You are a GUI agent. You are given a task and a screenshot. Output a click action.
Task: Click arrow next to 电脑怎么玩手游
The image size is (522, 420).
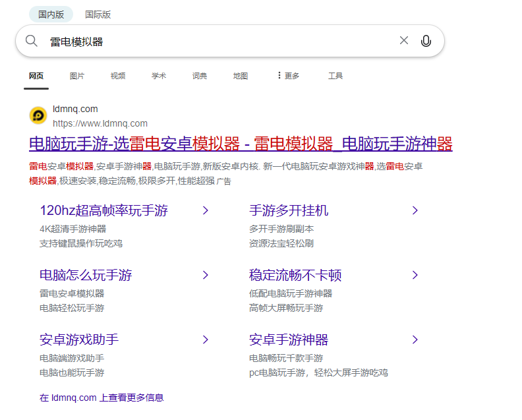pos(205,275)
